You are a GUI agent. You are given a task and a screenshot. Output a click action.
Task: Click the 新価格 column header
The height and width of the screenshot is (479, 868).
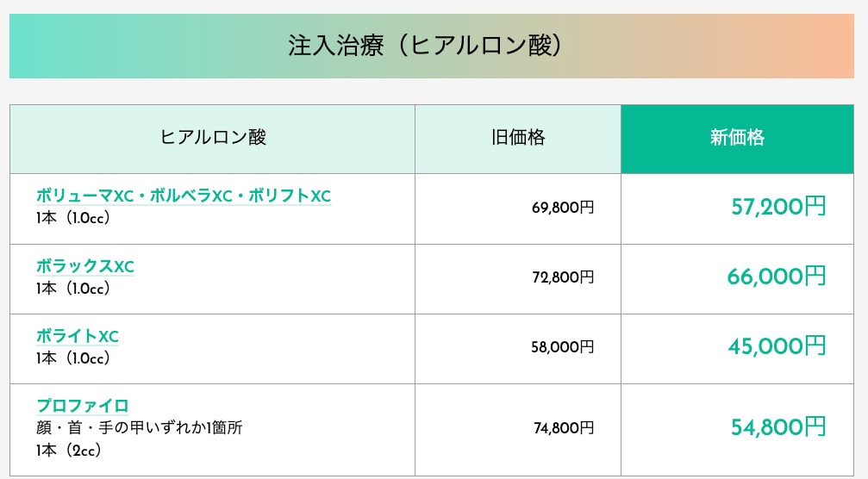coord(737,138)
